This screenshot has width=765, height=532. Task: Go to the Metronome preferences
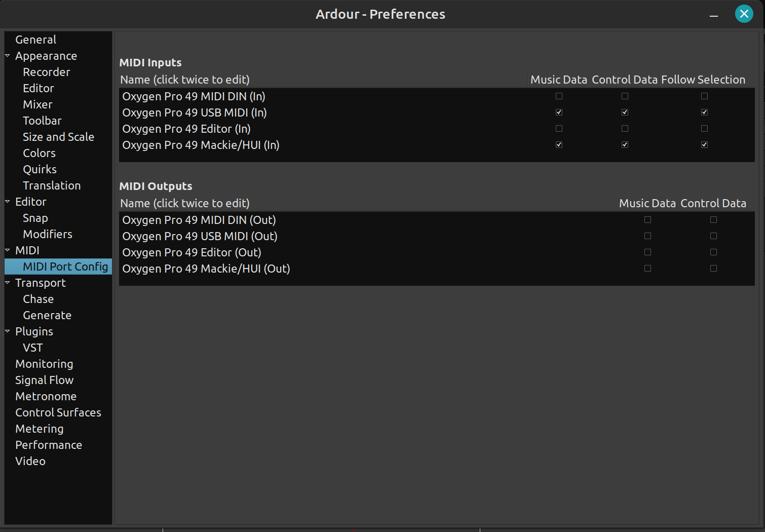[x=46, y=396]
